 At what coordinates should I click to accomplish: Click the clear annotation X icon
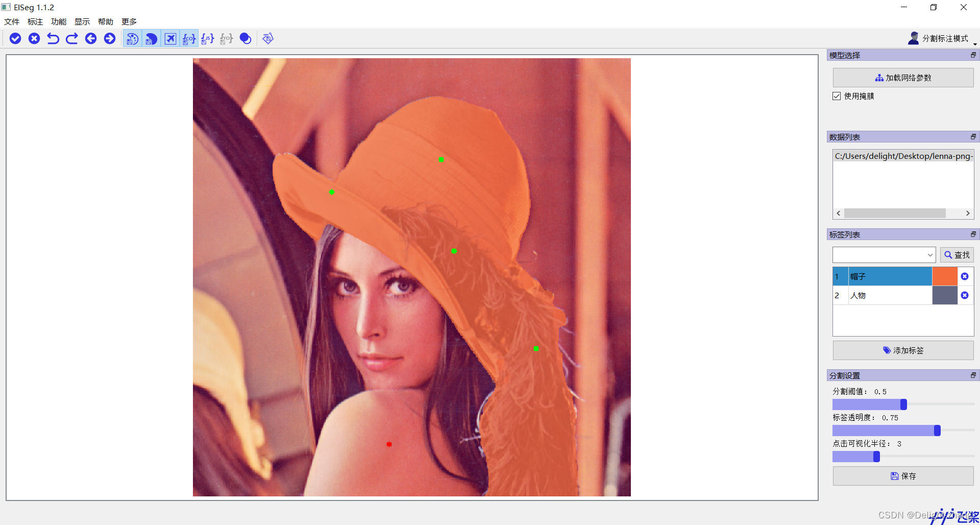coord(34,38)
